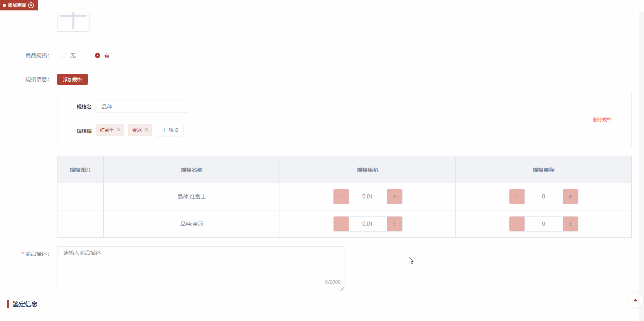Viewport: 644px width, 321px height.
Task: Edit the 金冠 price field 0.01
Action: pyautogui.click(x=368, y=224)
